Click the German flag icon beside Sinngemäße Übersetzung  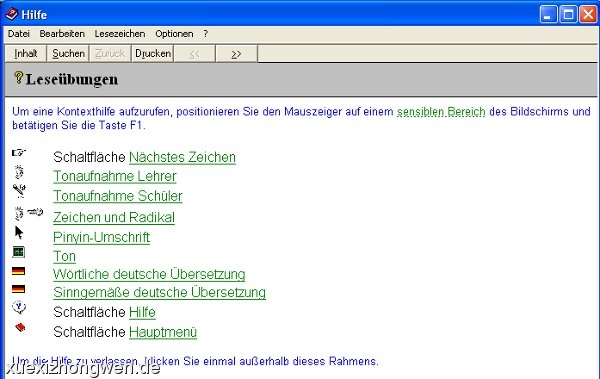coord(18,289)
